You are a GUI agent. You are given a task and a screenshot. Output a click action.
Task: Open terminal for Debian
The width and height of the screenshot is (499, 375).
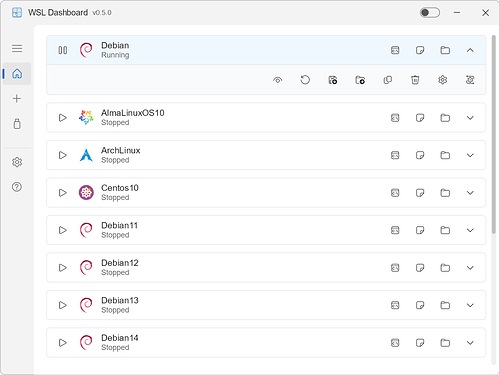[395, 50]
